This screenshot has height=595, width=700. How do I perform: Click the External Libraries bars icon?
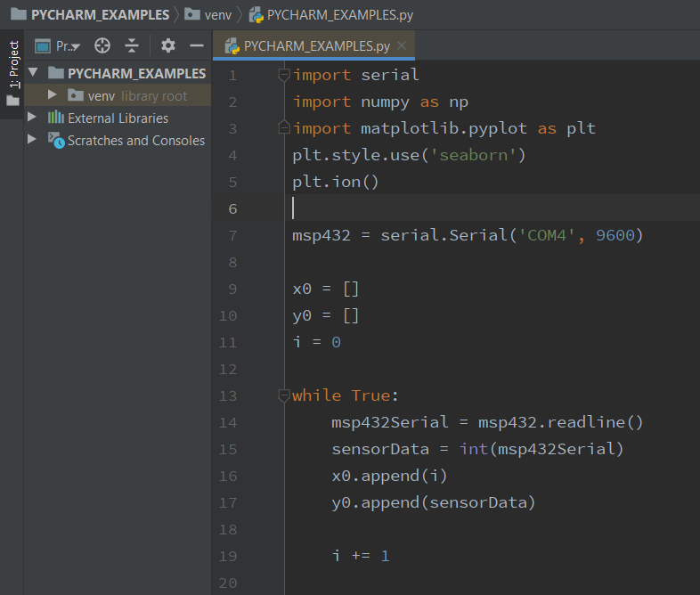(55, 118)
